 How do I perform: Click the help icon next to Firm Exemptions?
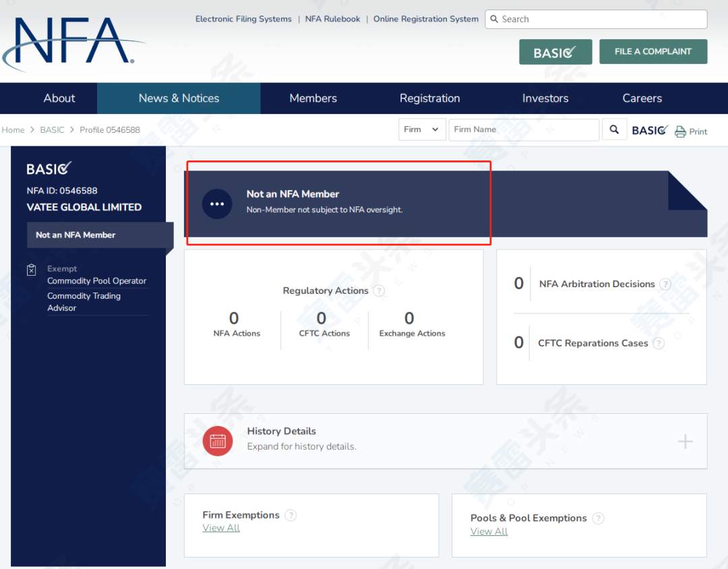coord(290,515)
